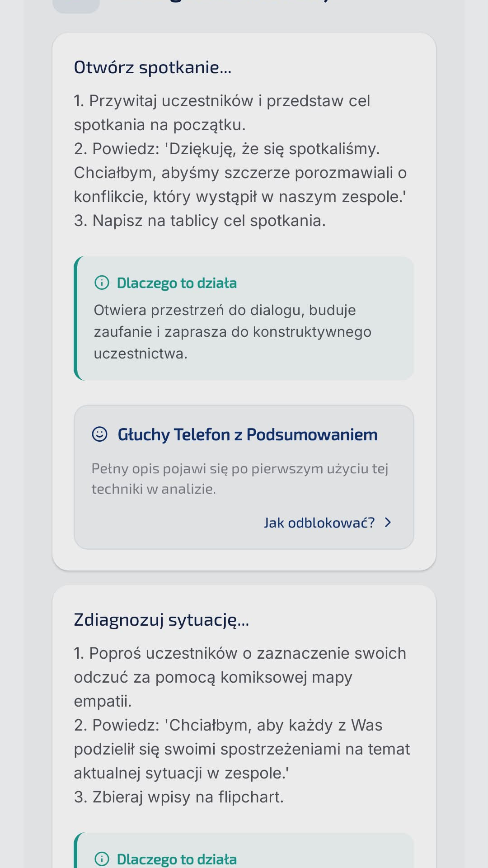This screenshot has height=868, width=488.
Task: Select the 'Zdiagnozuj sytuację...' section header
Action: [x=161, y=622]
